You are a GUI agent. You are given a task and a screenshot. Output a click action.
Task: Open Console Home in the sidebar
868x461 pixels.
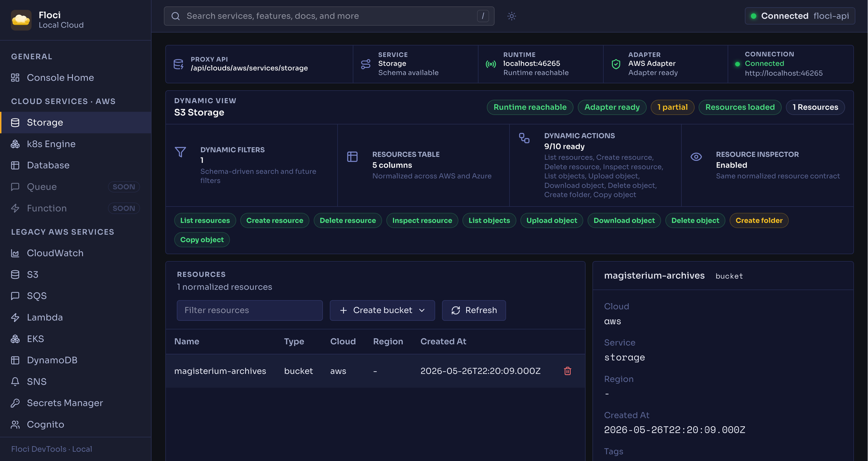tap(76, 78)
